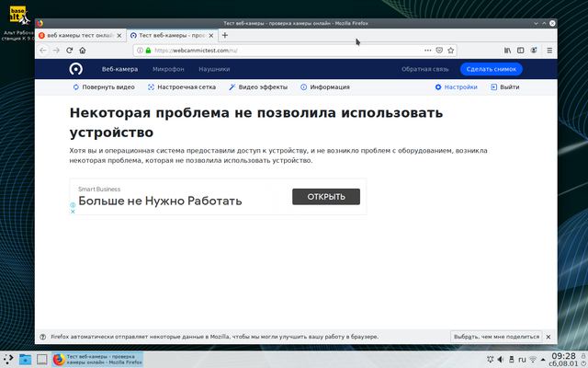Close the веб камеры тест онлайн tab

coord(119,35)
